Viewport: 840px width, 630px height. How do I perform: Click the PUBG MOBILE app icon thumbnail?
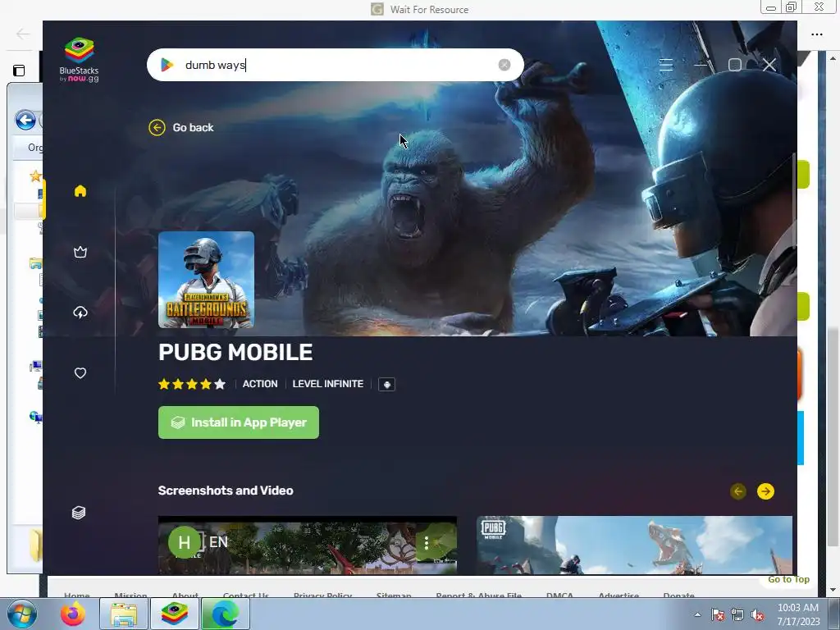coord(206,280)
